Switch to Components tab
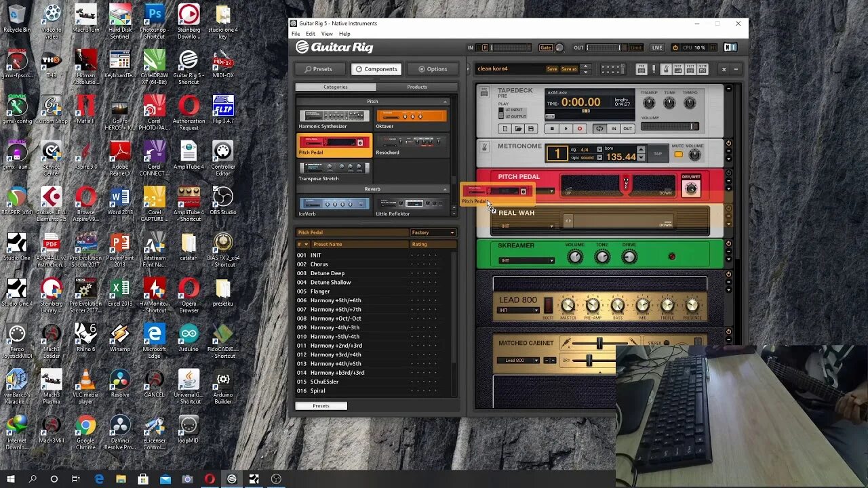The height and width of the screenshot is (488, 868). click(376, 69)
